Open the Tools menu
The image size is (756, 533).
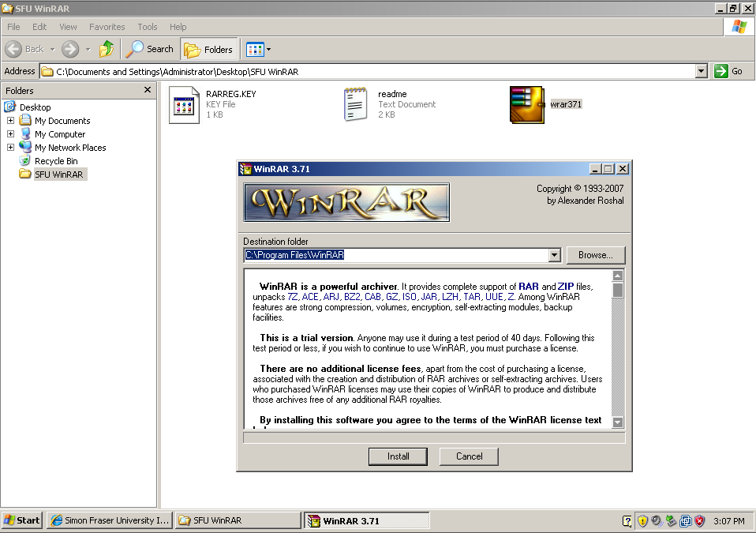[148, 27]
